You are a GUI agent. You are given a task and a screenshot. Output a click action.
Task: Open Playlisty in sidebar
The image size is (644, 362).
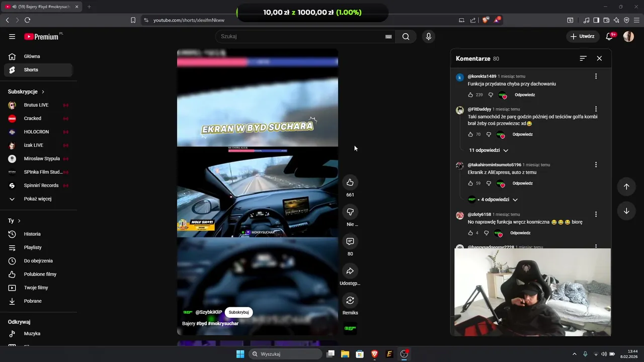[x=38, y=247]
